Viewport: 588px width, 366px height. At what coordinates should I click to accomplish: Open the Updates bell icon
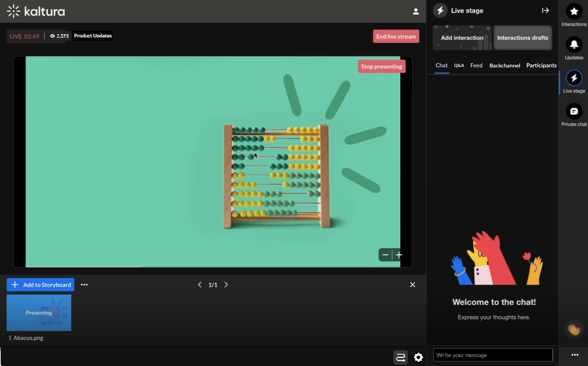(x=574, y=45)
